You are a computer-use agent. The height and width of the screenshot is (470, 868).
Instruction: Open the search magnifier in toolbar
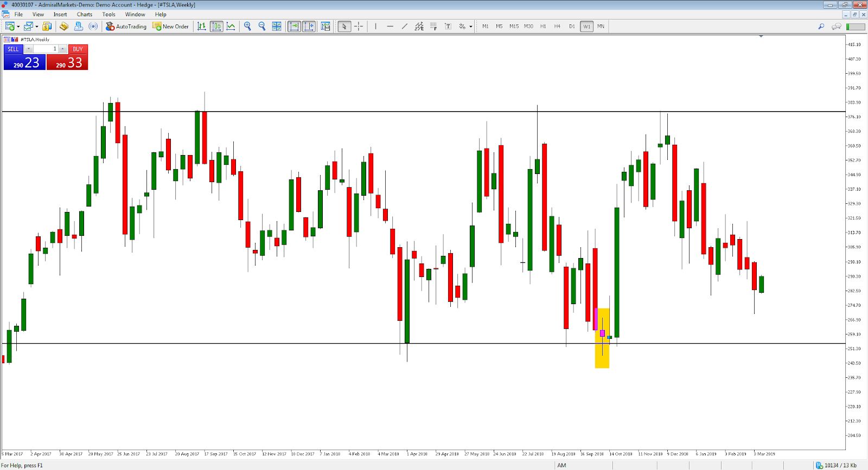pos(821,26)
